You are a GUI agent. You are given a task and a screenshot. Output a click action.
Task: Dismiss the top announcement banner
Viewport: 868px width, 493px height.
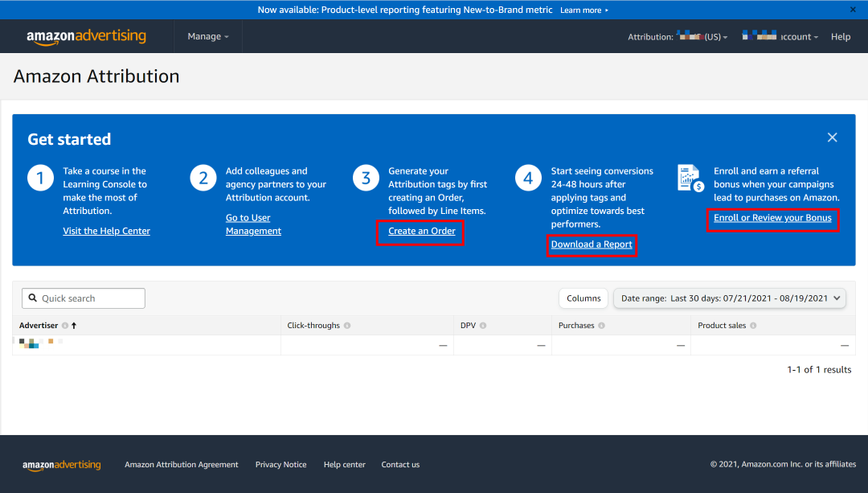click(853, 10)
